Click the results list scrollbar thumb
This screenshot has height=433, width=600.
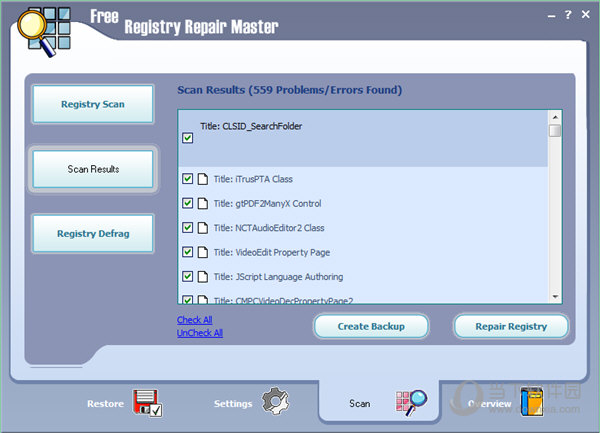click(555, 130)
